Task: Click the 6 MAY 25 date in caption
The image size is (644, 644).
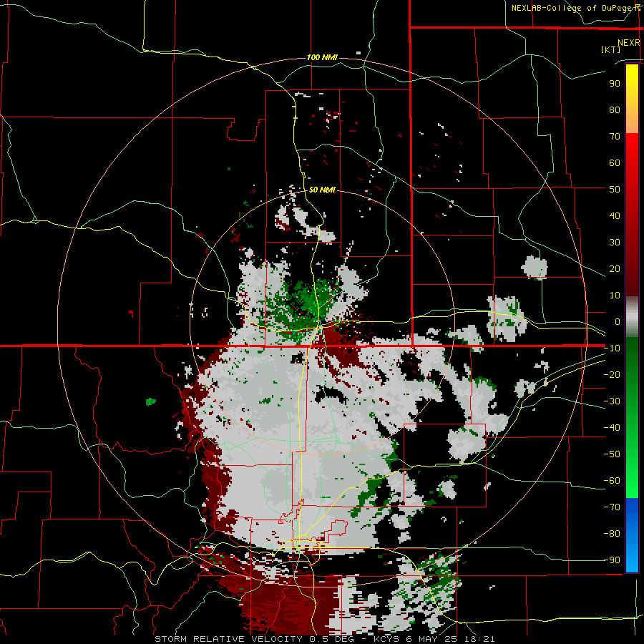Action: (432, 639)
